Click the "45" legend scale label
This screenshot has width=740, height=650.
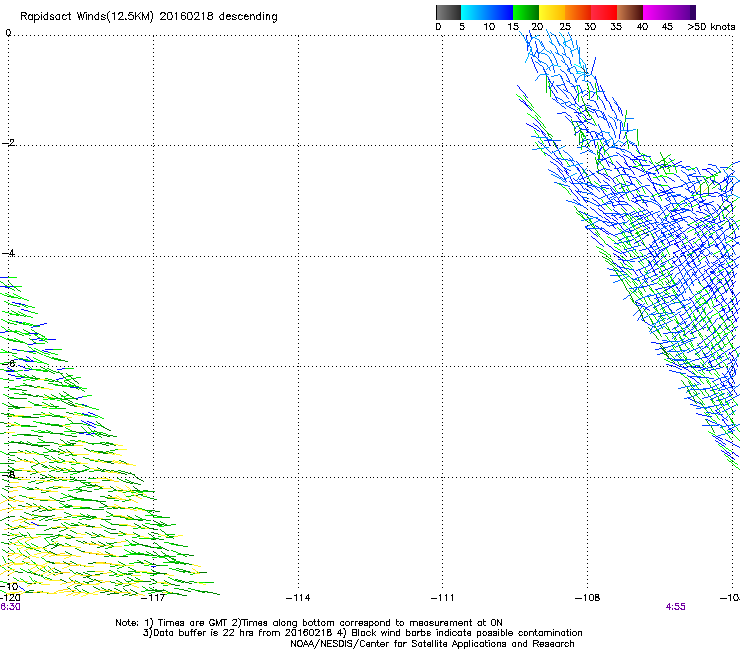[x=667, y=27]
